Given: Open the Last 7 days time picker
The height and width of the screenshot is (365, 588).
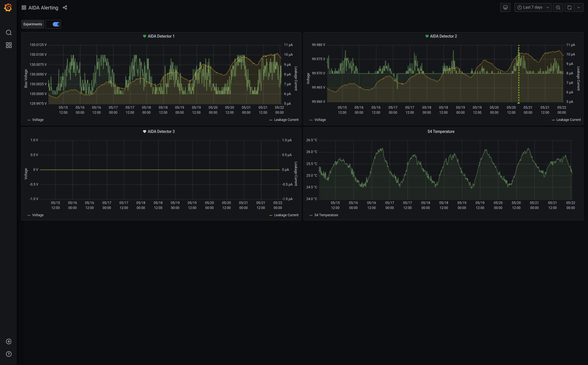Looking at the screenshot, I should (532, 8).
